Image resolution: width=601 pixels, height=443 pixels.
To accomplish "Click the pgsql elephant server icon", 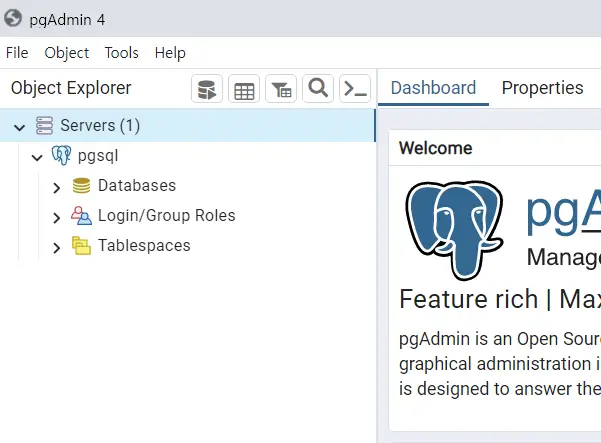I will click(61, 155).
